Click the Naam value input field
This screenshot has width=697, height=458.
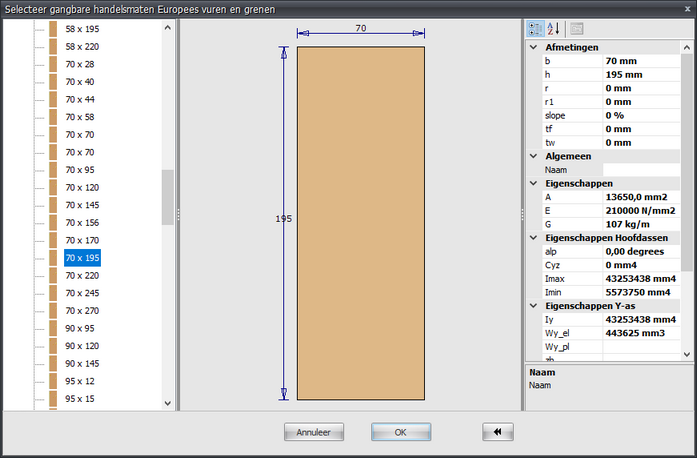pyautogui.click(x=641, y=170)
